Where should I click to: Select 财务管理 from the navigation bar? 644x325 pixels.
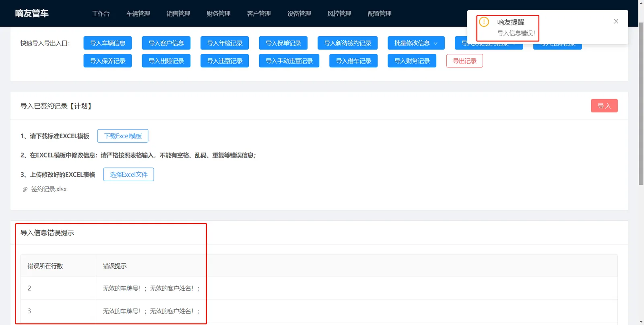[x=219, y=14]
